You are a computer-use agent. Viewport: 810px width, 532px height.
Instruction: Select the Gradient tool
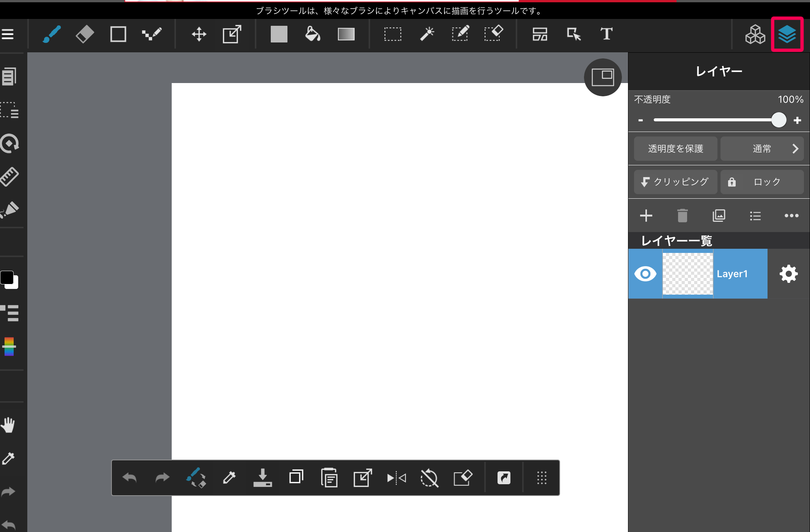point(346,34)
